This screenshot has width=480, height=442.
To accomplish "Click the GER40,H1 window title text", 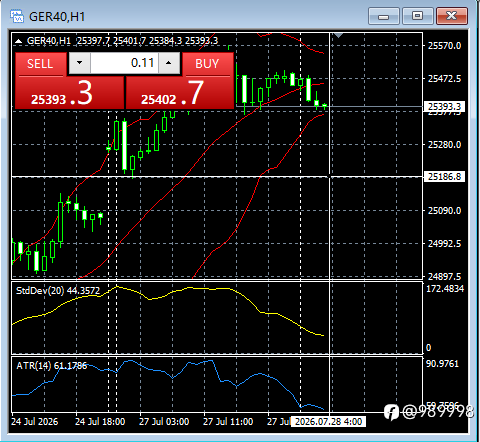I will (57, 17).
